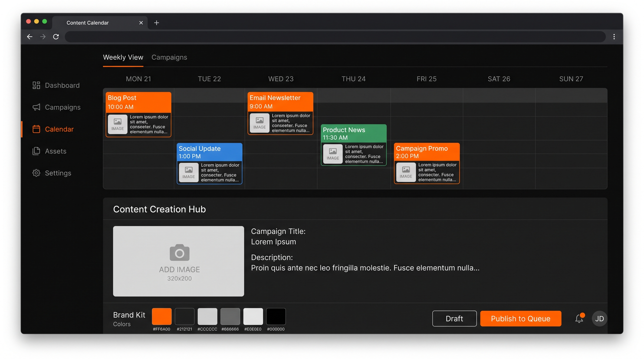Image resolution: width=644 pixels, height=359 pixels.
Task: Open the Social Update 1:00 PM event
Action: (x=209, y=164)
